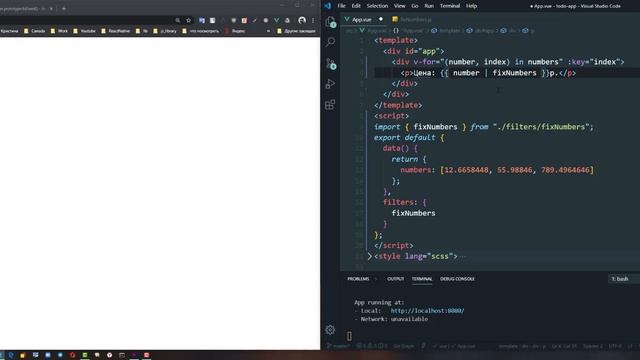The height and width of the screenshot is (360, 640).
Task: Open the Manage gear in activity bar
Action: [x=330, y=329]
